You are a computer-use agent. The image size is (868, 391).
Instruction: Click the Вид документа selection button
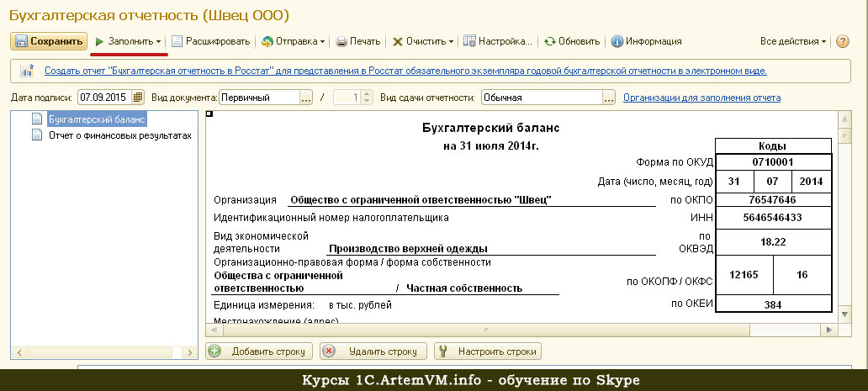(306, 98)
